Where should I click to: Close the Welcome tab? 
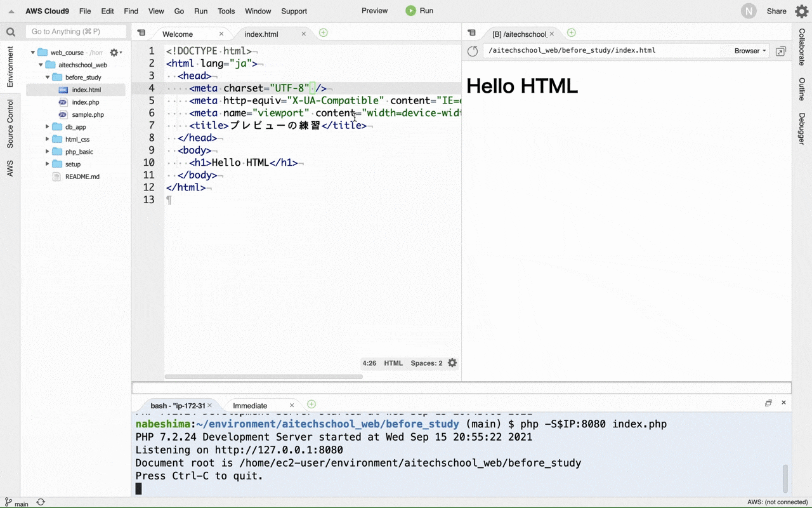pos(221,34)
